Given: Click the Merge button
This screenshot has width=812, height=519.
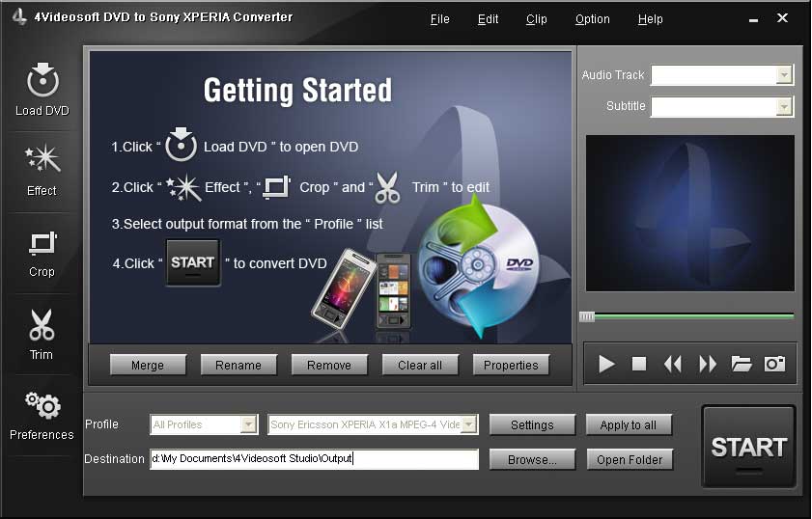Looking at the screenshot, I should 148,366.
